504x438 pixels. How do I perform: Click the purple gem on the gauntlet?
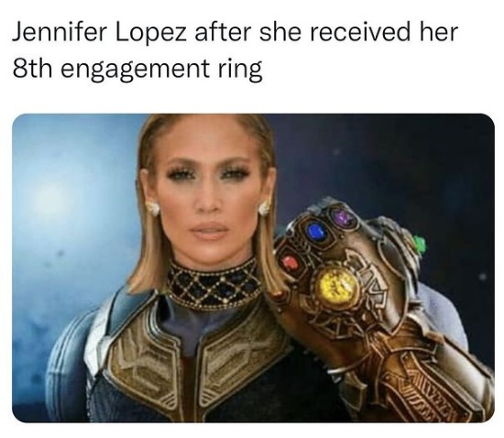pyautogui.click(x=345, y=217)
